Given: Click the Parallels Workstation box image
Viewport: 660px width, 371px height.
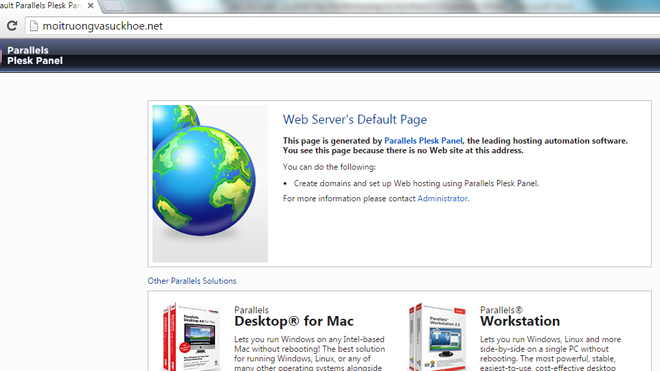Looking at the screenshot, I should pyautogui.click(x=438, y=336).
